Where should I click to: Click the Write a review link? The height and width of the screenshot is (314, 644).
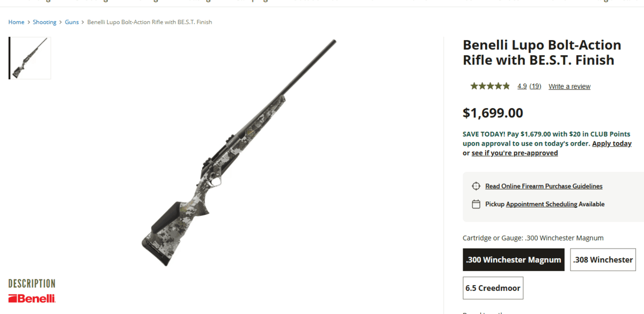click(569, 86)
